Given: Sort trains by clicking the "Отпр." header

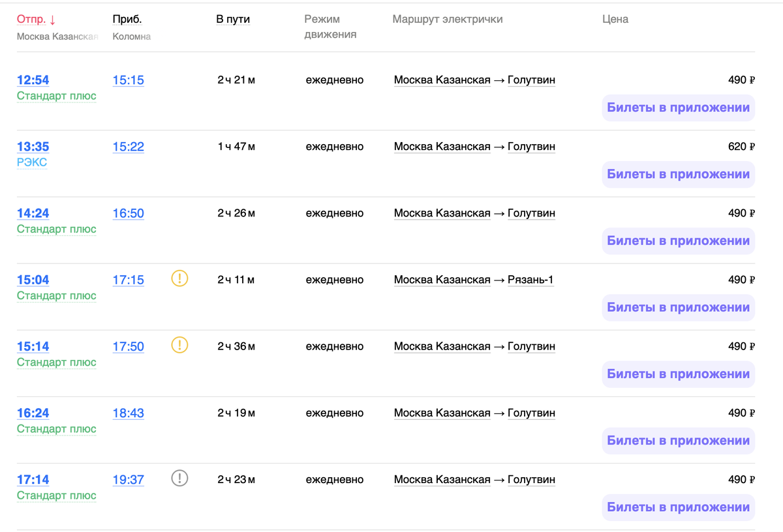Looking at the screenshot, I should (x=33, y=19).
